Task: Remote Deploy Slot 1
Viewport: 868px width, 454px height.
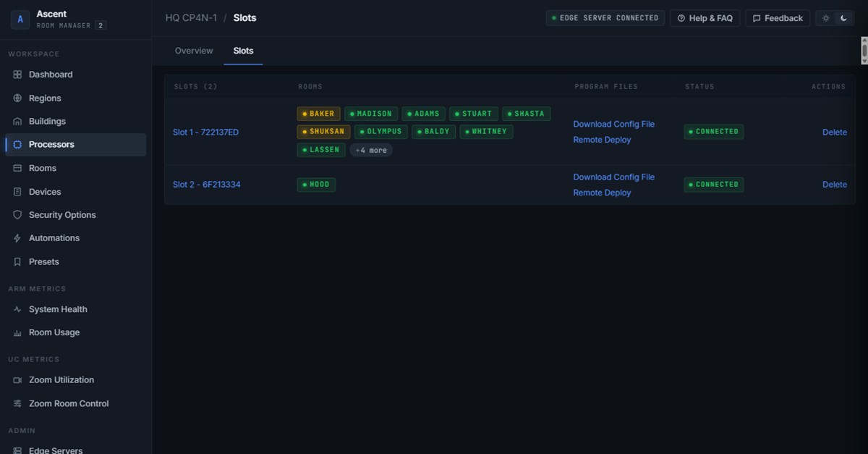Action: pyautogui.click(x=602, y=140)
